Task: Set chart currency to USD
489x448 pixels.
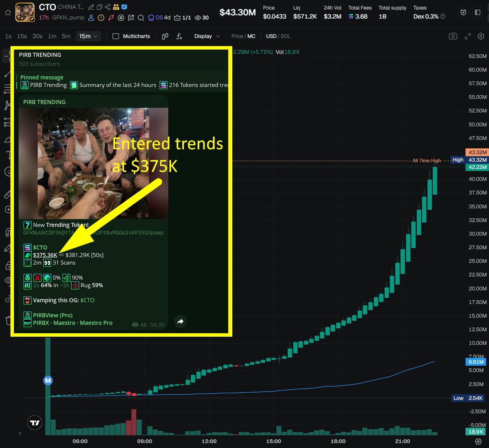Action: 271,36
